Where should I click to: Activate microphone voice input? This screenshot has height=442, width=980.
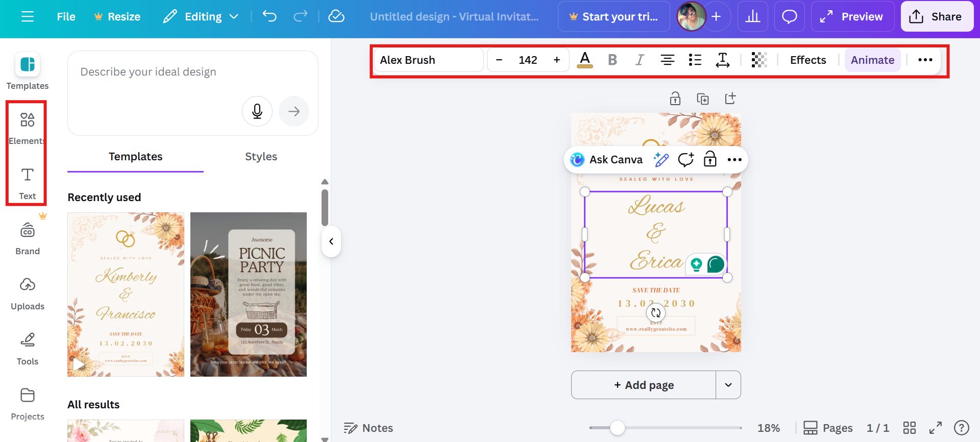pos(257,111)
